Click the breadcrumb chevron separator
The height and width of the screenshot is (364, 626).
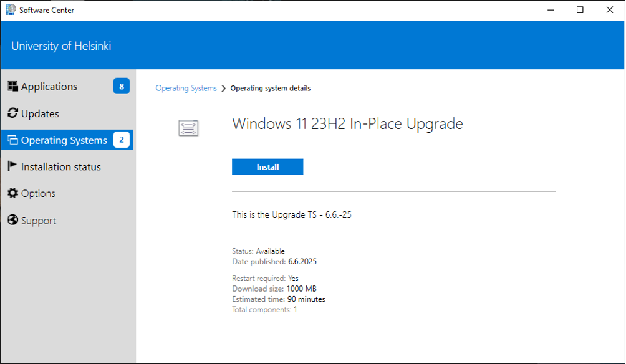pos(224,89)
